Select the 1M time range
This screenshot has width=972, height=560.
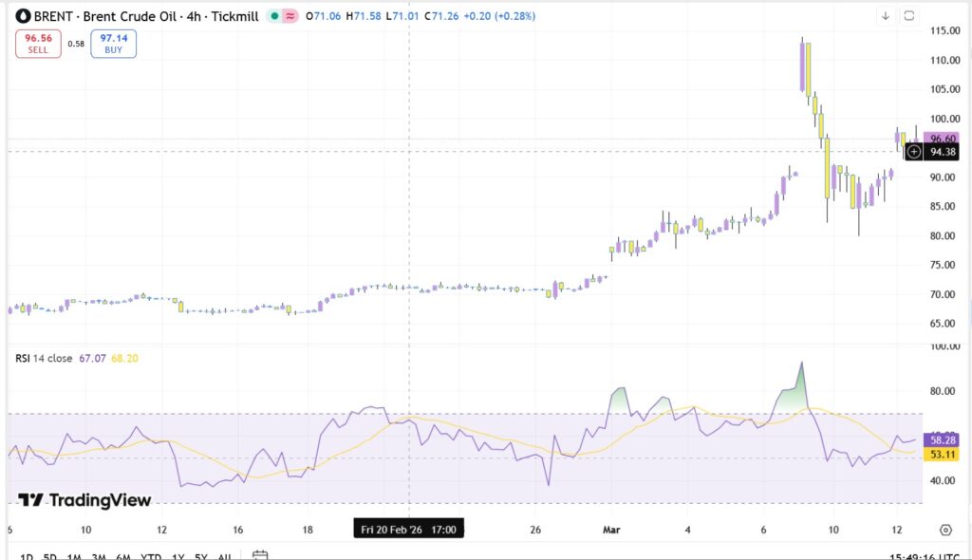coord(74,556)
